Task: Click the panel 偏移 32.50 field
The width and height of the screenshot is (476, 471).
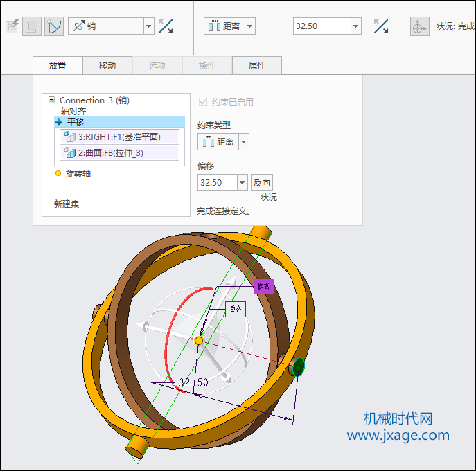Action: coord(218,183)
